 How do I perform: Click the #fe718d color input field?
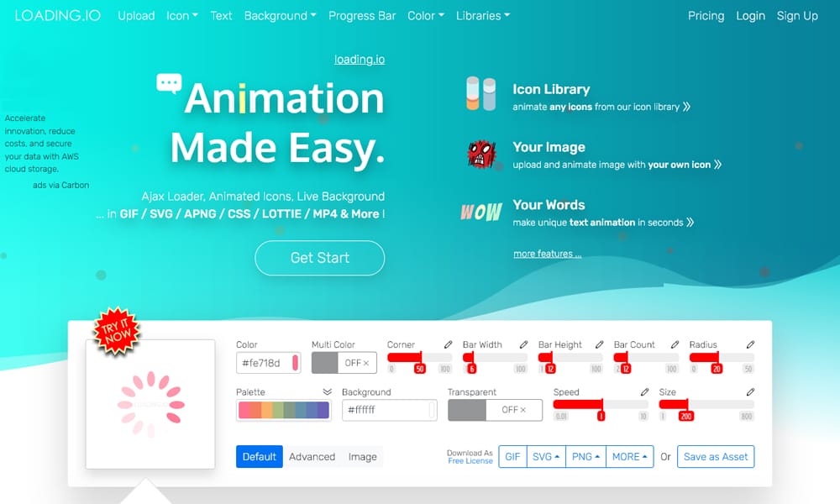coord(263,362)
